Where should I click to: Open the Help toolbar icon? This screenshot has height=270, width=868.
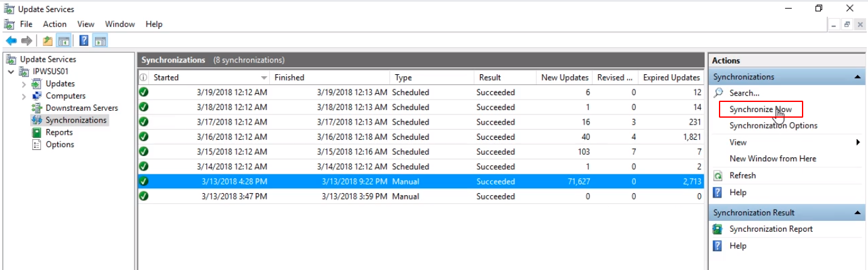click(84, 41)
